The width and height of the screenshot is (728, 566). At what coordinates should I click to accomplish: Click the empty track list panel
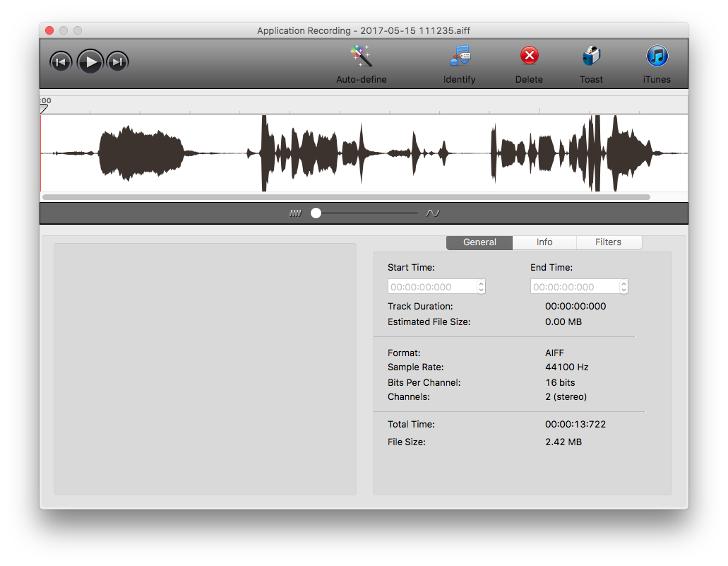205,369
